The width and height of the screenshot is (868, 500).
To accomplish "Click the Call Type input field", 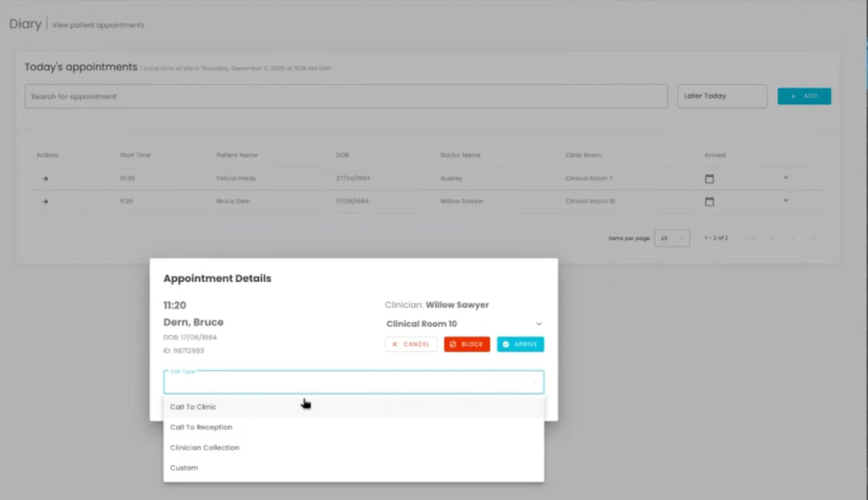I will coord(353,382).
